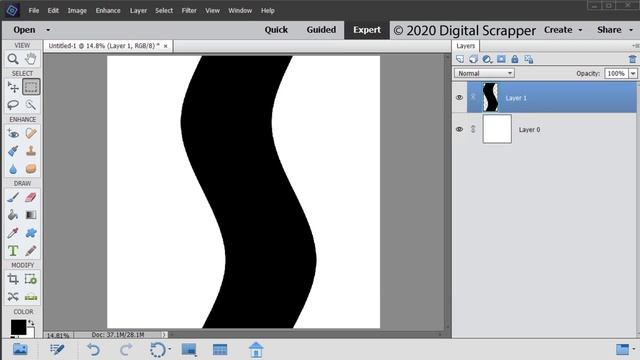This screenshot has width=640, height=360.
Task: Open the Normal blend mode dropdown
Action: 484,73
